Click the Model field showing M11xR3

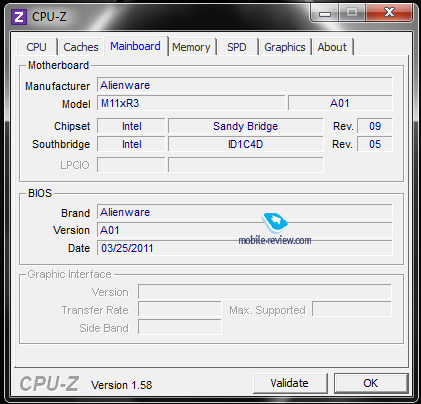pyautogui.click(x=191, y=103)
